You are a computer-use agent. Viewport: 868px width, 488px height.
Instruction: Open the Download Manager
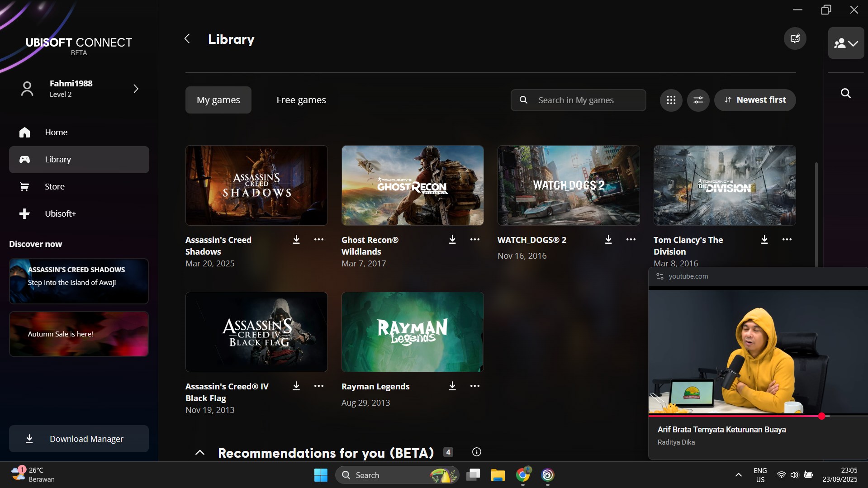[79, 439]
